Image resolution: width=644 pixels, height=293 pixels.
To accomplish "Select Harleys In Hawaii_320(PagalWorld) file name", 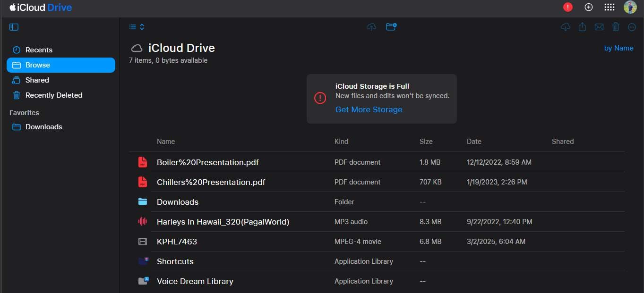I will (223, 222).
